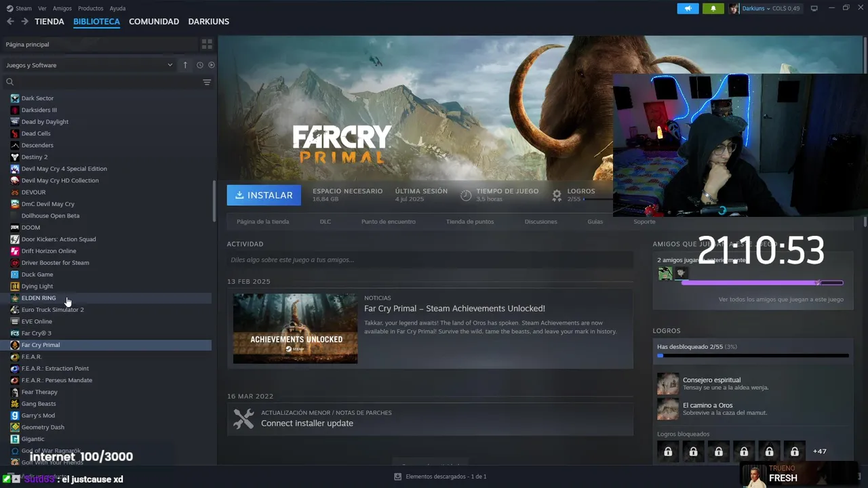Viewport: 868px width, 488px height.
Task: Open the achievements gear icon
Action: tap(557, 195)
